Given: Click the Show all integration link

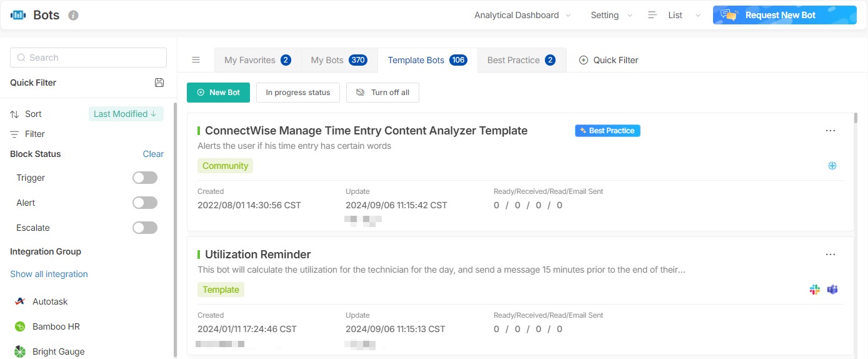Looking at the screenshot, I should tap(49, 274).
